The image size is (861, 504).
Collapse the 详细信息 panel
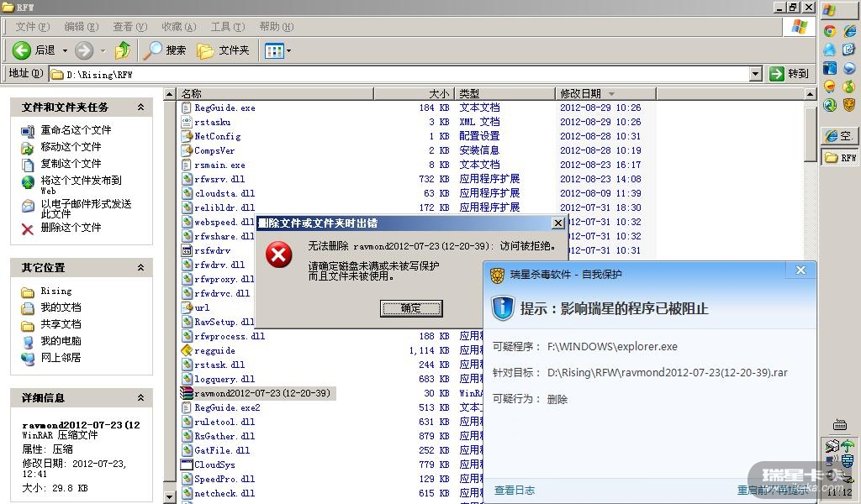point(140,397)
